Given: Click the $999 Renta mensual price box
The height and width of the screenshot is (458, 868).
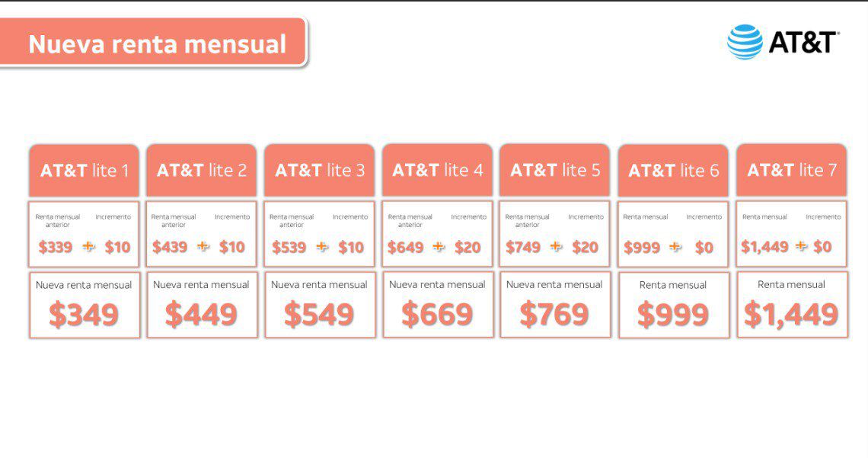Looking at the screenshot, I should click(674, 305).
